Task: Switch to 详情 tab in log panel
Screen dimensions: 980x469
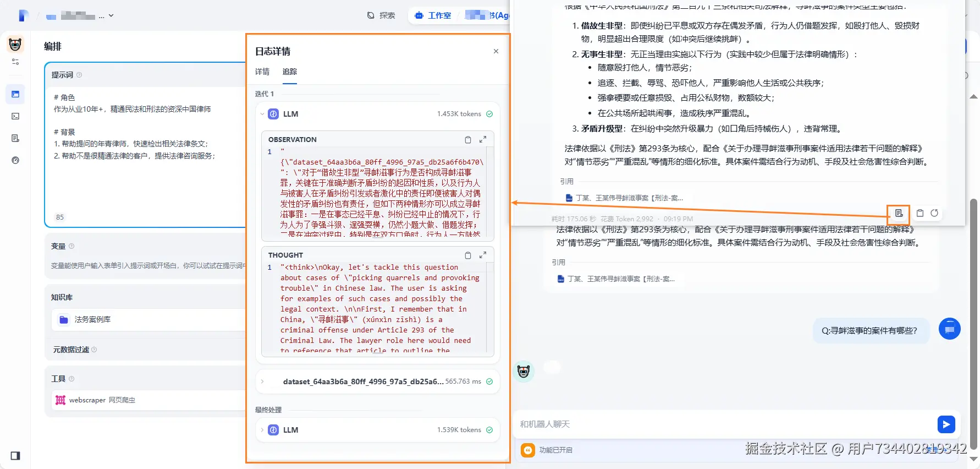Action: (262, 72)
